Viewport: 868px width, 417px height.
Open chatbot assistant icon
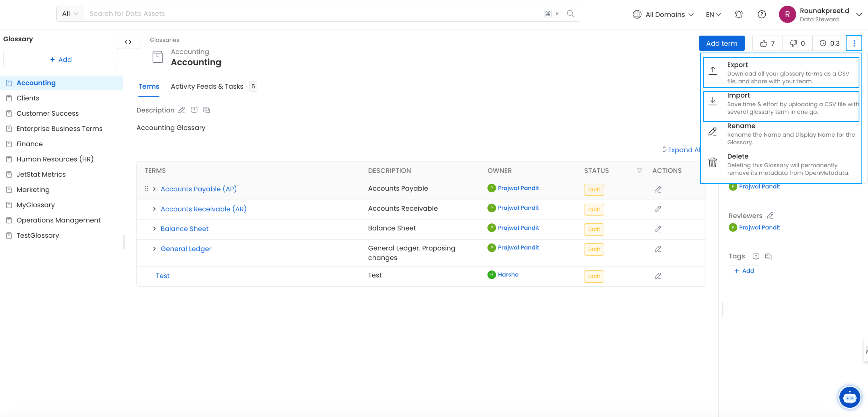[x=849, y=397]
